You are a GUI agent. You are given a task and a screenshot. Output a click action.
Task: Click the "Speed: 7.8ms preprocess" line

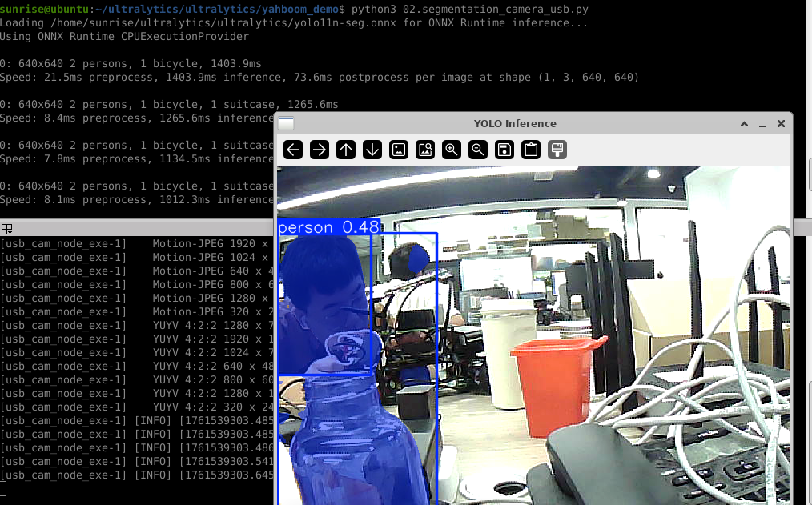(137, 158)
